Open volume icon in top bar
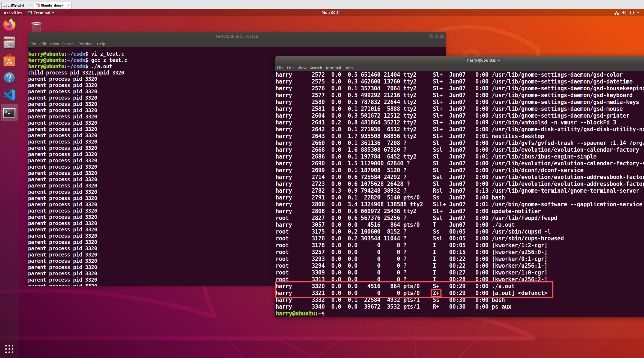The width and height of the screenshot is (644, 358). click(x=624, y=13)
